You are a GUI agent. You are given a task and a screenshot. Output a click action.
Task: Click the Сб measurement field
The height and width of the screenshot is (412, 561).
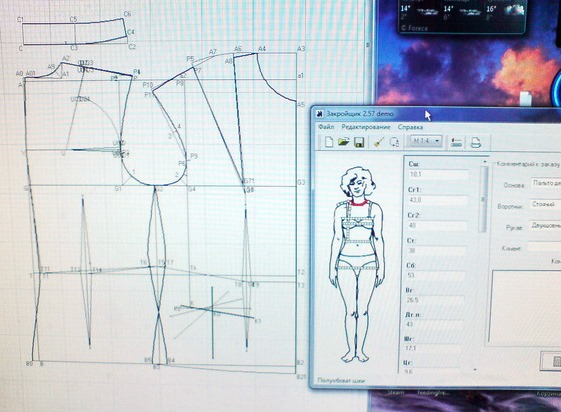436,275
